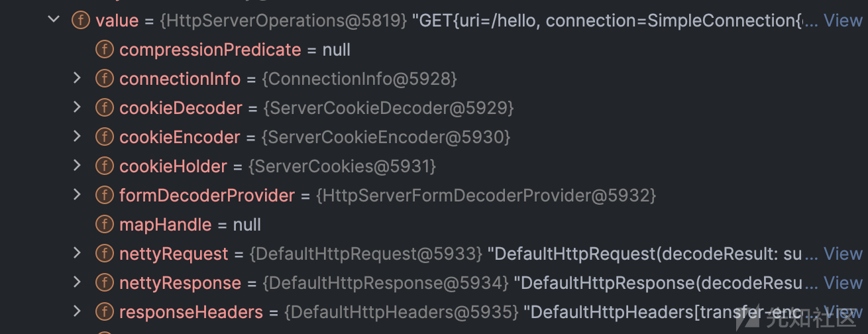868x334 pixels.
Task: Collapse the value HttpServerOperations node
Action: [x=54, y=20]
